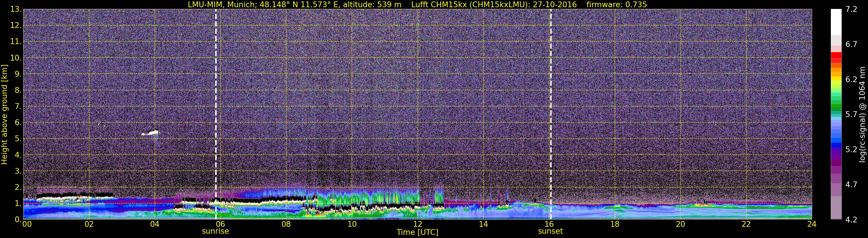This screenshot has width=868, height=238.
Task: Click the time axis tick label 24
Action: 812,224
